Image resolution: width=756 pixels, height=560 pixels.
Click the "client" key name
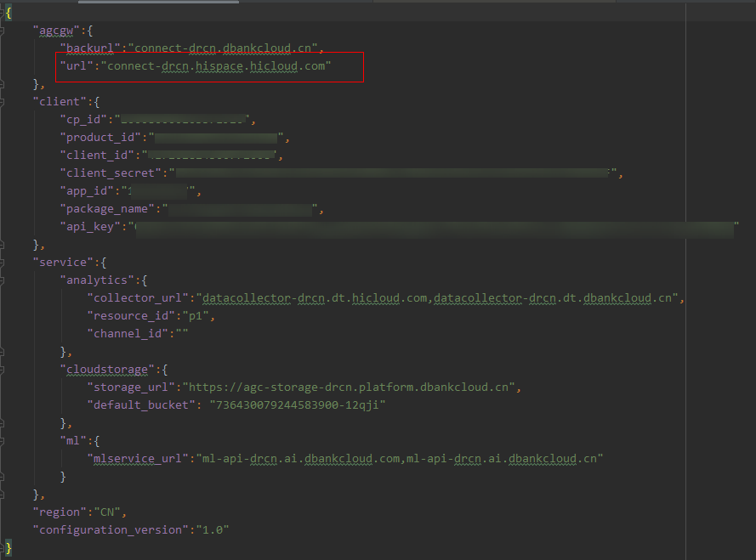click(x=60, y=102)
